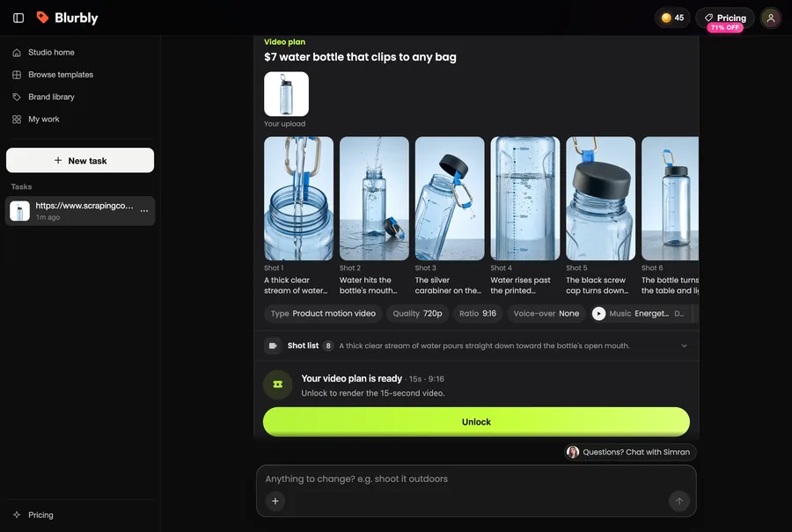Click the Blurbly logo
The image size is (792, 532).
pos(67,18)
